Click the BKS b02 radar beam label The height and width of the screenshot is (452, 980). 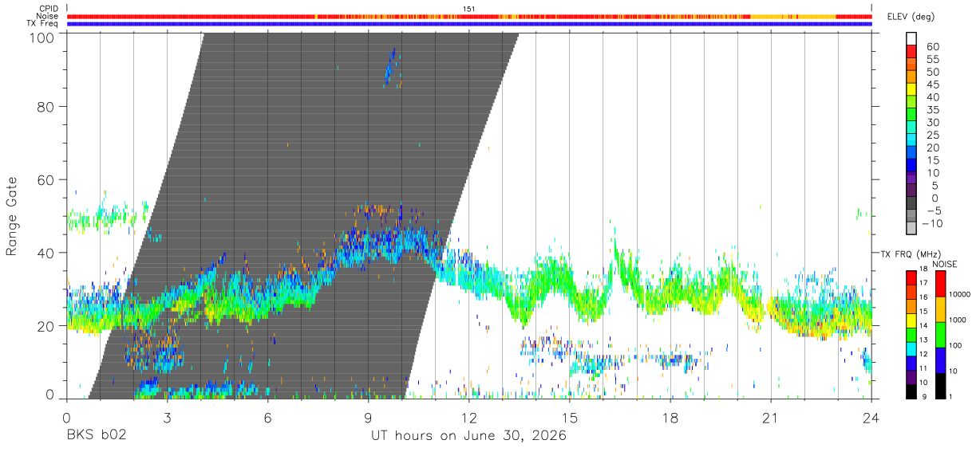pos(97,436)
